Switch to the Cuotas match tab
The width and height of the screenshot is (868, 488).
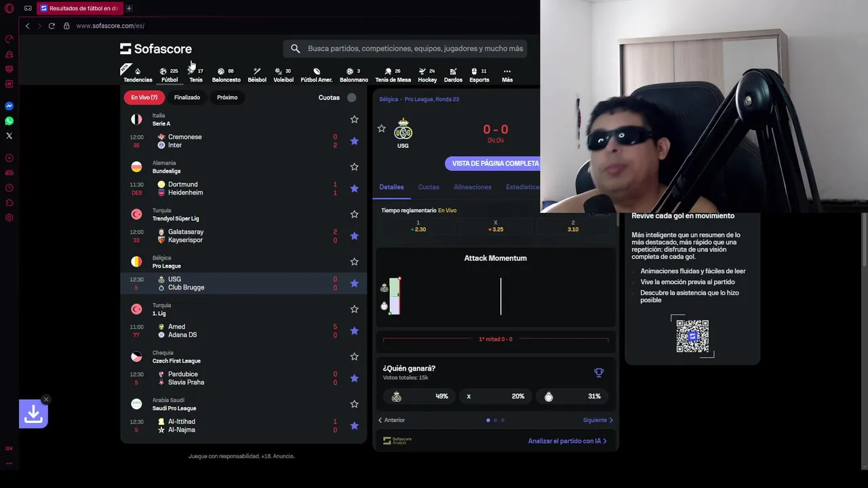(429, 187)
